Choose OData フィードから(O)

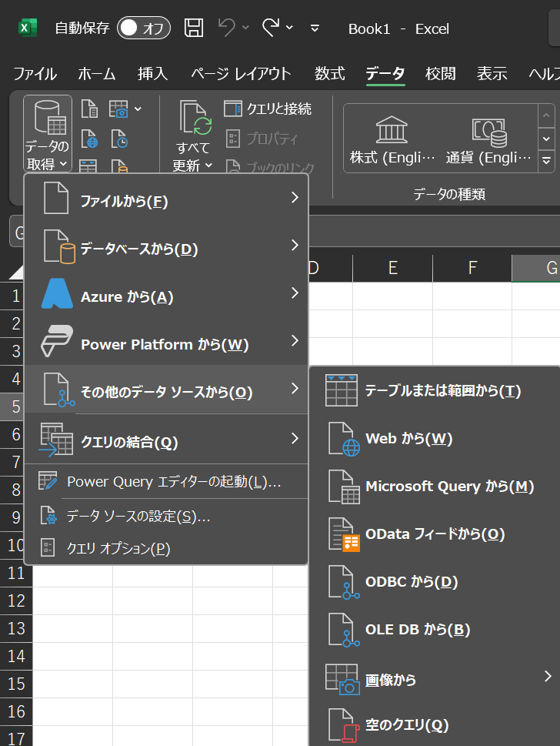(435, 534)
